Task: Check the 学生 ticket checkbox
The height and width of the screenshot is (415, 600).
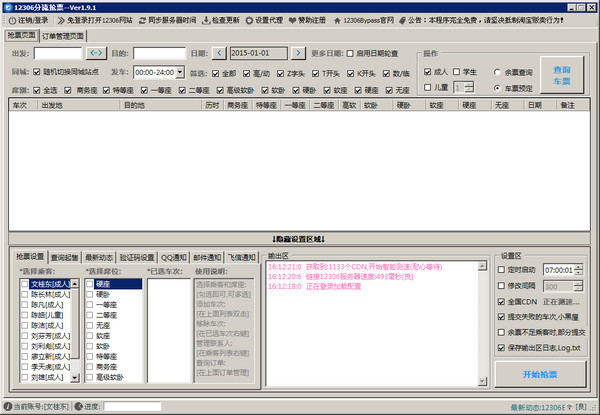Action: 457,72
